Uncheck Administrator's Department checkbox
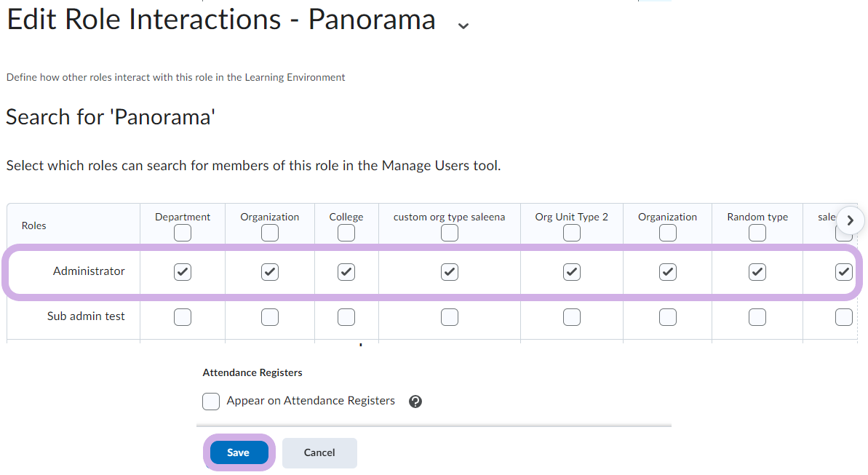 point(183,272)
